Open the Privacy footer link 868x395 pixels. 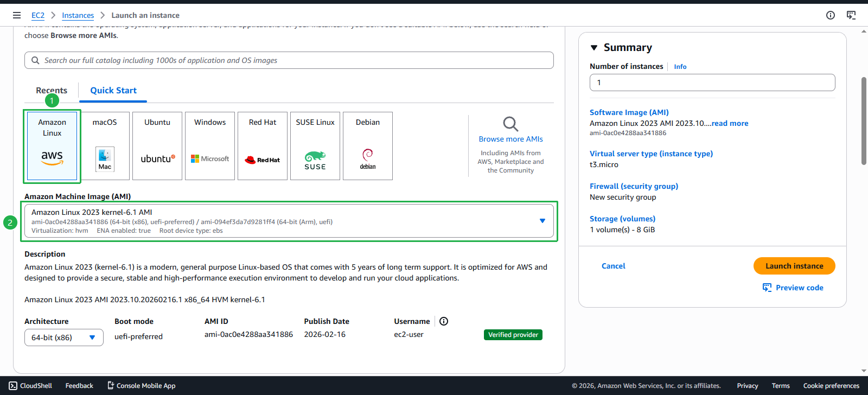click(748, 386)
